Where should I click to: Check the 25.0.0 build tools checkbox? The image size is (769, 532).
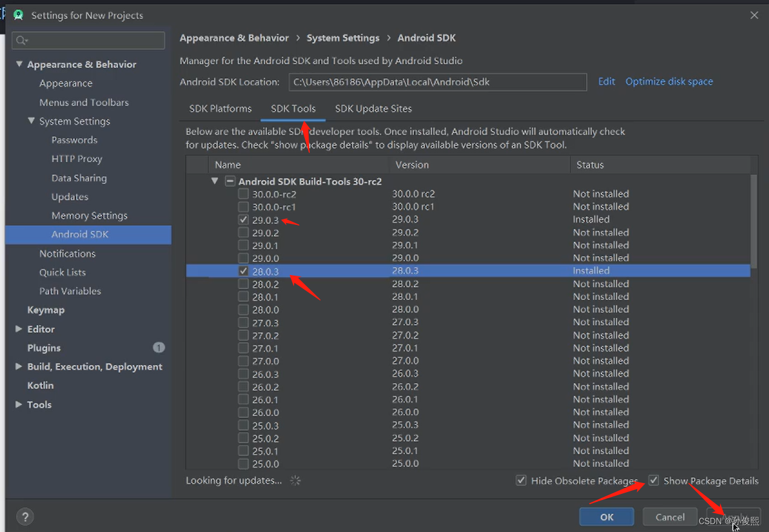243,464
